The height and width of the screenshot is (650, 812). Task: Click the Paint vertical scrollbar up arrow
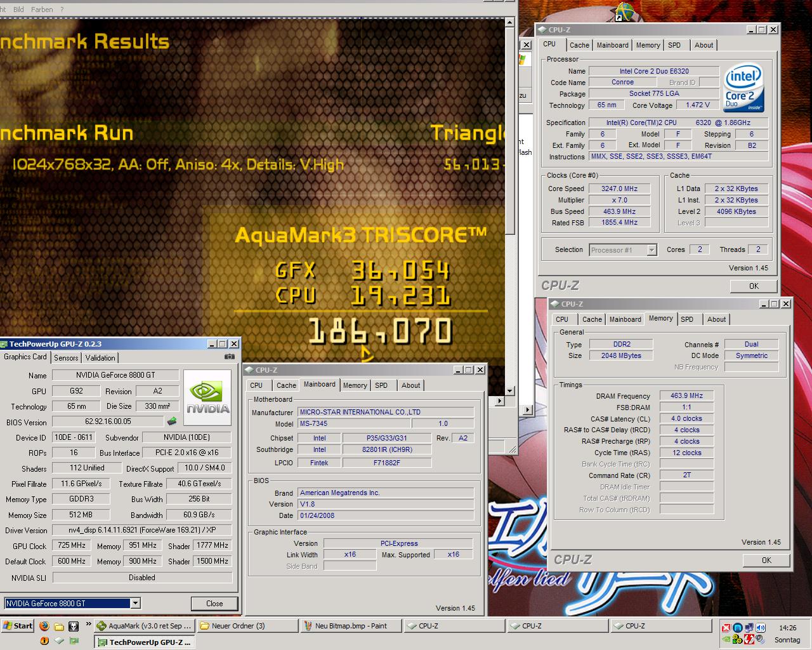[x=509, y=22]
